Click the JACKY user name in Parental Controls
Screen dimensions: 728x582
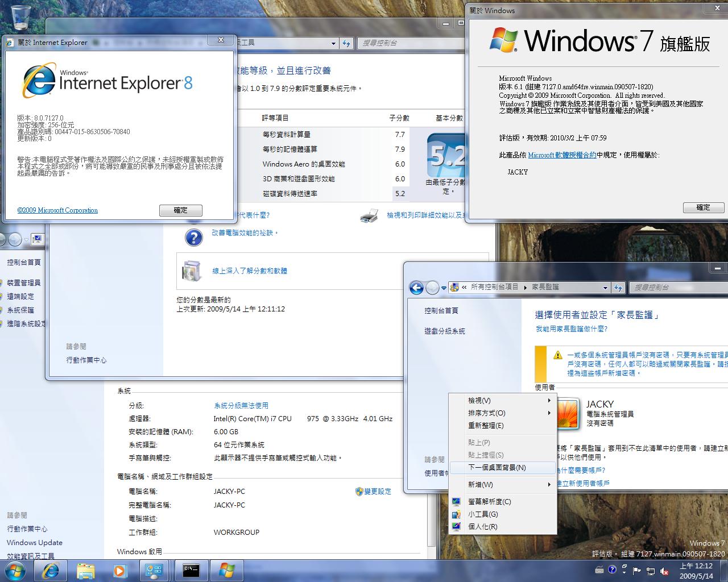600,405
